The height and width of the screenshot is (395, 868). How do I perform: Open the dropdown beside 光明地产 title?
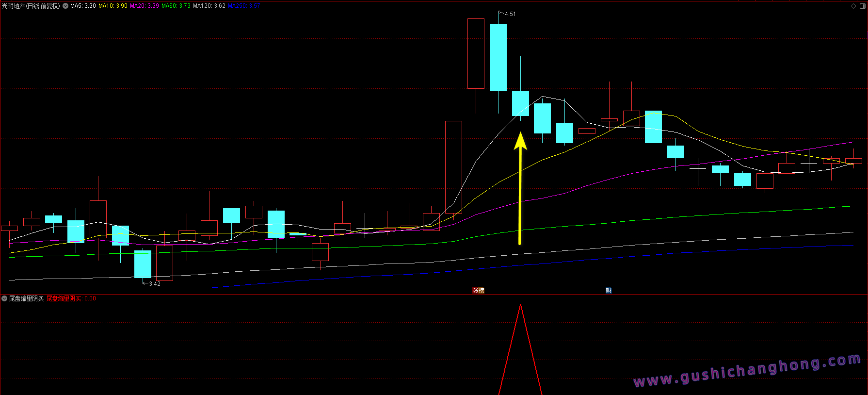(x=65, y=6)
